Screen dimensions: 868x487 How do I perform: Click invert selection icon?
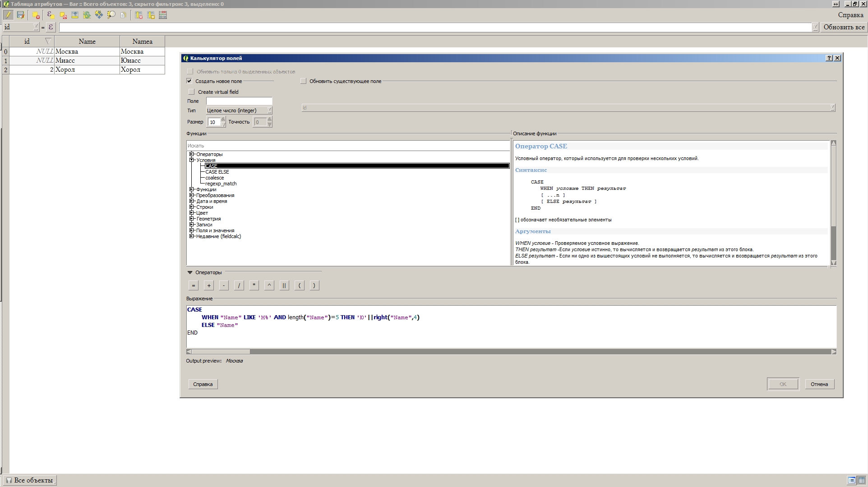pyautogui.click(x=87, y=15)
